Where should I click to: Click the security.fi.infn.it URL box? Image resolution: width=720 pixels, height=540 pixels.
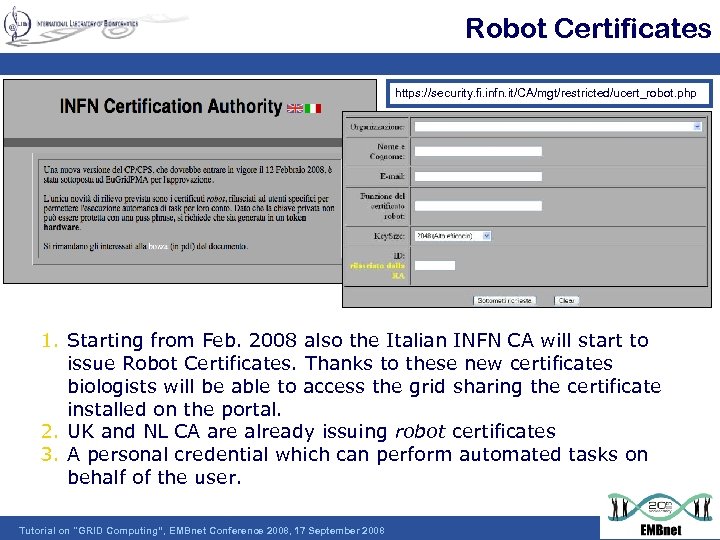[549, 94]
